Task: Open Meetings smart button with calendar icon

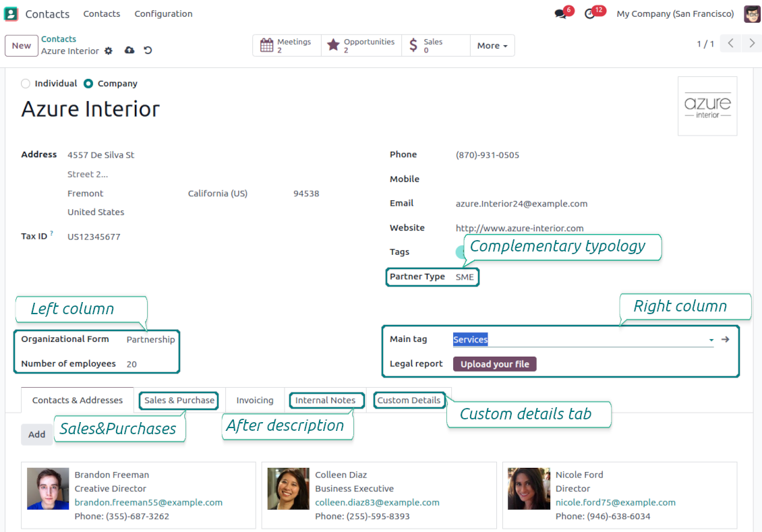Action: click(x=287, y=45)
